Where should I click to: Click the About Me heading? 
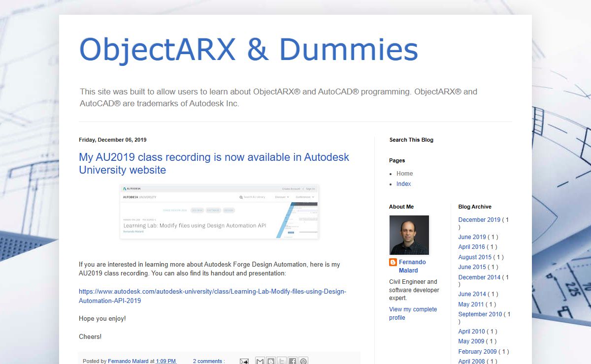[x=401, y=207]
